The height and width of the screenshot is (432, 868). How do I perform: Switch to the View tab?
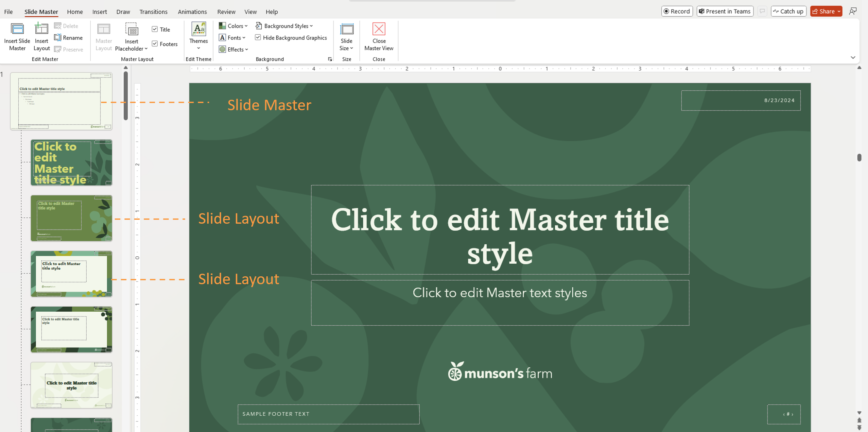pyautogui.click(x=250, y=11)
